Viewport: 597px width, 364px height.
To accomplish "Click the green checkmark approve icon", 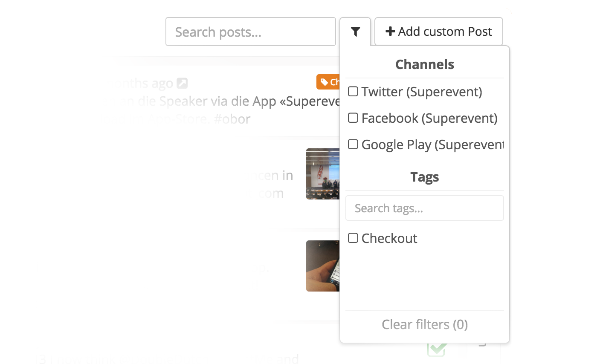I will click(437, 349).
